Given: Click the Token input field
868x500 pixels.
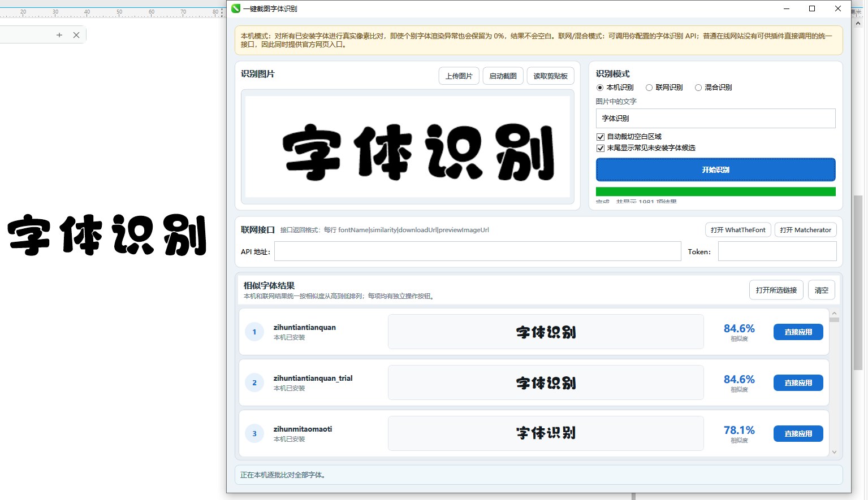Looking at the screenshot, I should click(x=777, y=251).
